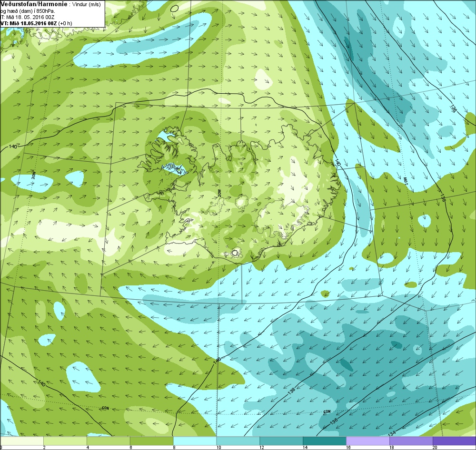This screenshot has width=476, height=450.
Task: Click the legend tick label 20
Action: click(435, 447)
